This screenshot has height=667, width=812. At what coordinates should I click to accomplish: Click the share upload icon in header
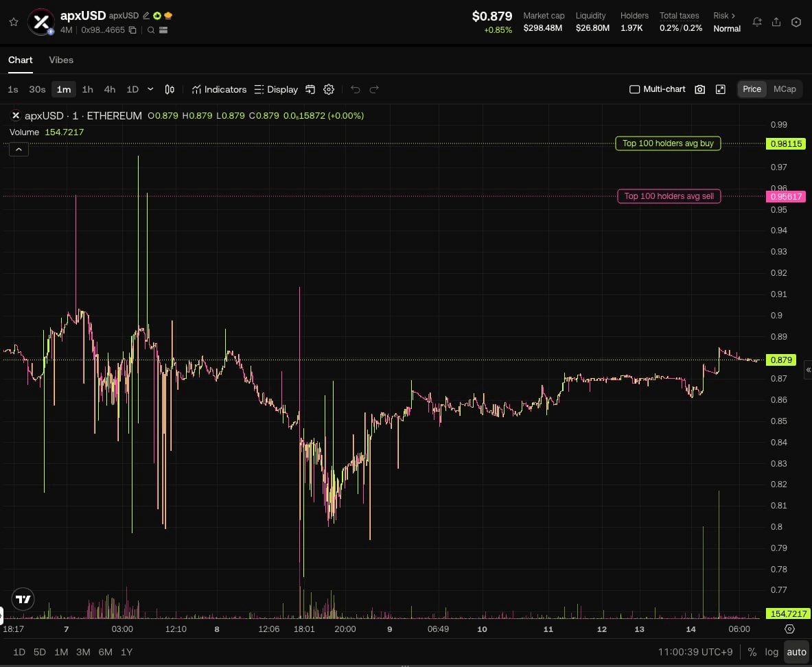click(x=776, y=22)
